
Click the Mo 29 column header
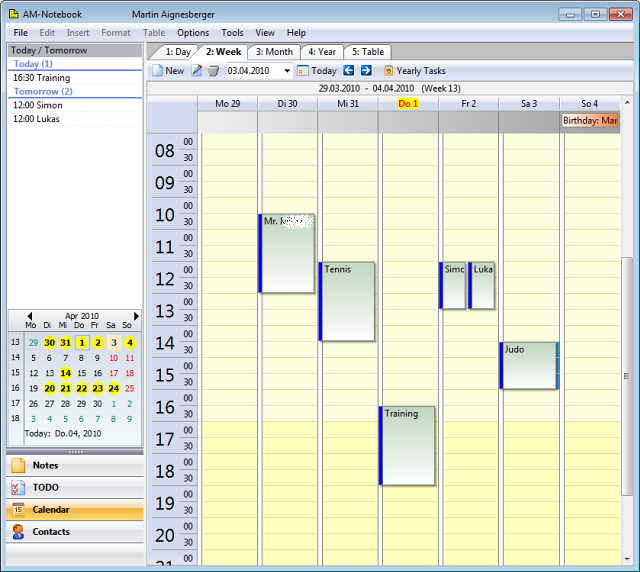click(228, 104)
